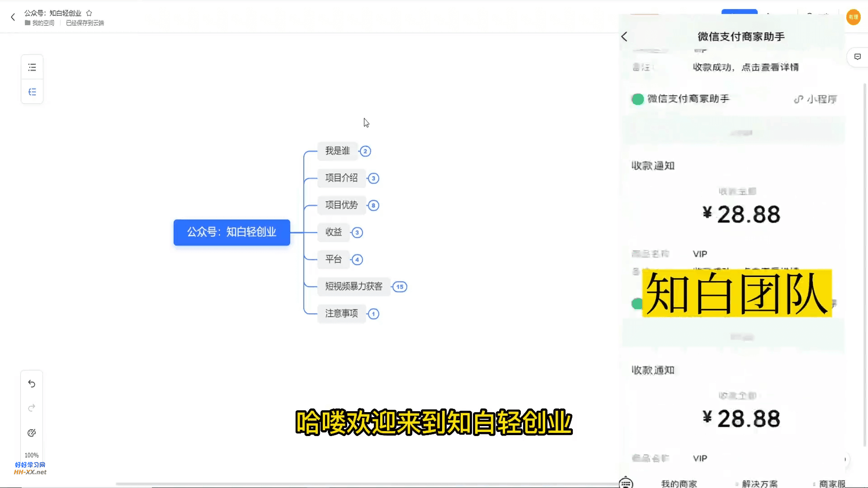Select the 短视频暴力获客 node

click(354, 286)
